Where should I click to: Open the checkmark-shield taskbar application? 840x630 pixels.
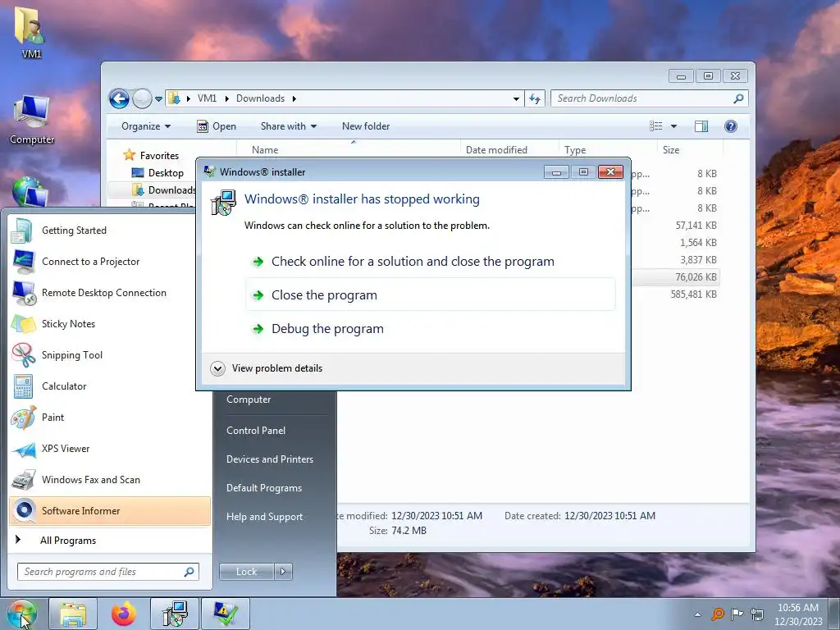tap(226, 614)
